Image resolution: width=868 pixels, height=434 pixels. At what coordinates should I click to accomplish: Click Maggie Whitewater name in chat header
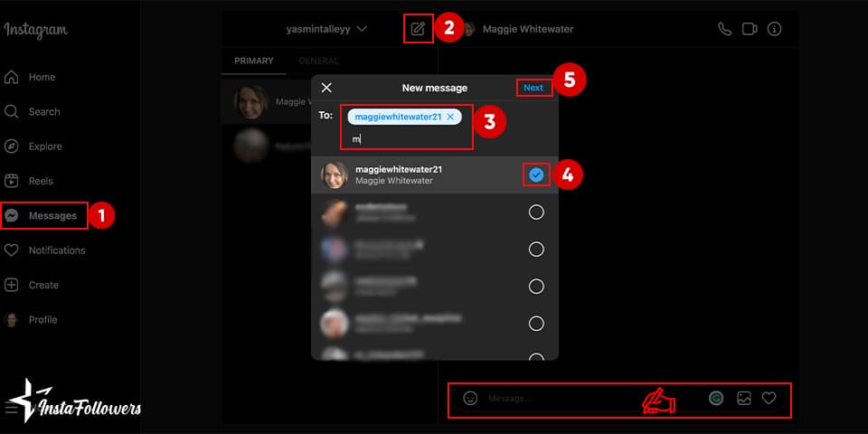coord(528,29)
